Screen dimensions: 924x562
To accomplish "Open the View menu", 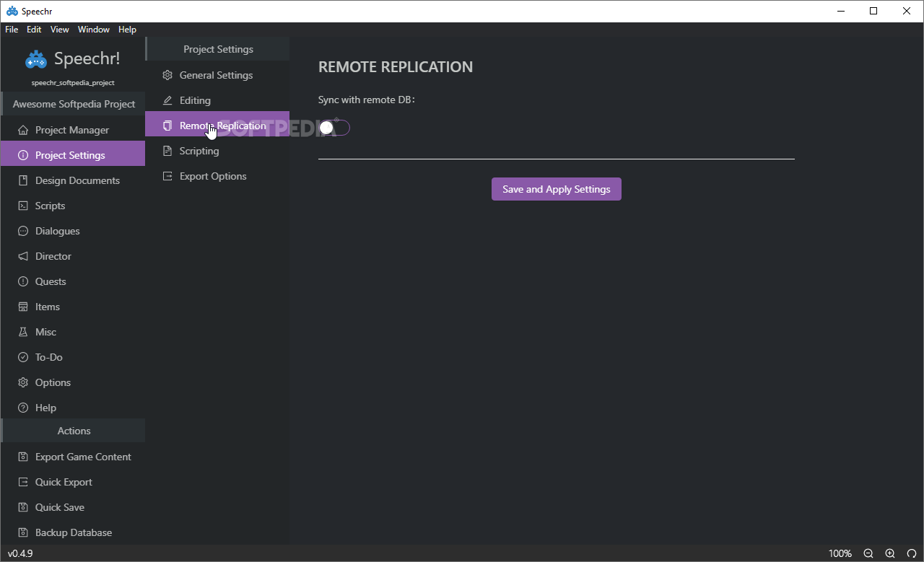I will click(60, 30).
